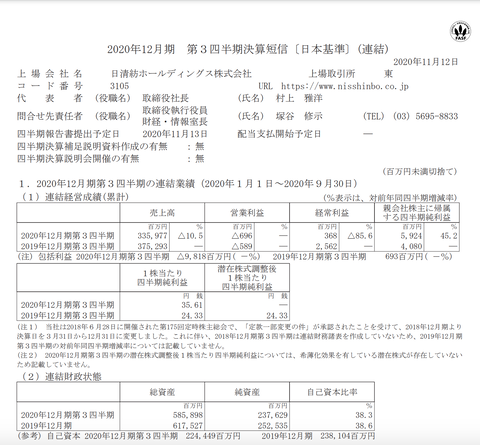Select diluted earnings per share 24.33
The height and width of the screenshot is (445, 480).
click(x=277, y=315)
